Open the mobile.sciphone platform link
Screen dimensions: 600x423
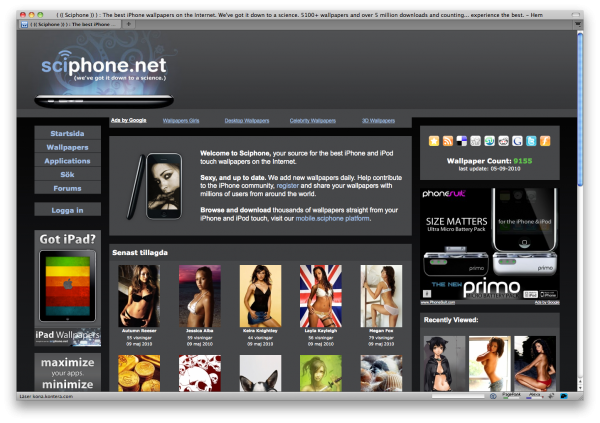[333, 218]
